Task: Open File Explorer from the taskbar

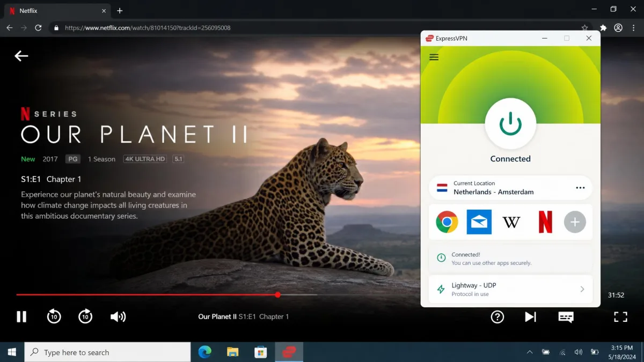Action: [x=232, y=352]
